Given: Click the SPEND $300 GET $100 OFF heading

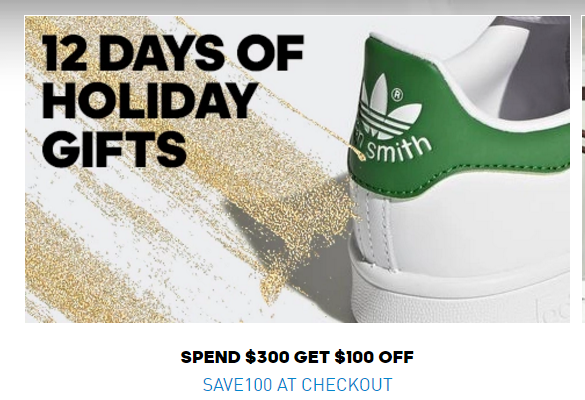Looking at the screenshot, I should click(x=297, y=357).
